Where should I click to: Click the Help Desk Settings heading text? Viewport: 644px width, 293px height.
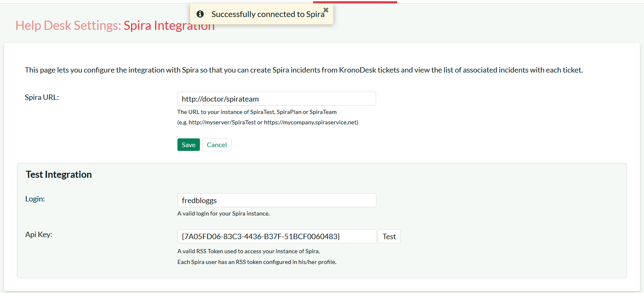(68, 26)
